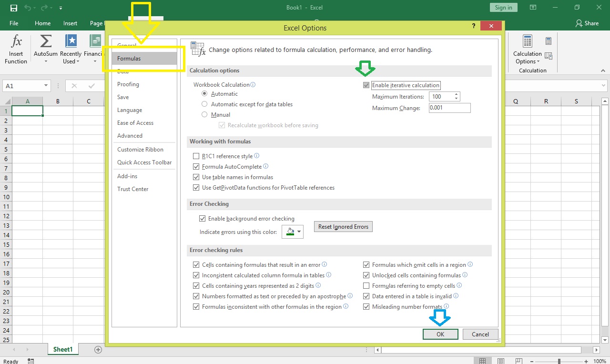Click the OK button
The image size is (610, 364).
point(440,334)
